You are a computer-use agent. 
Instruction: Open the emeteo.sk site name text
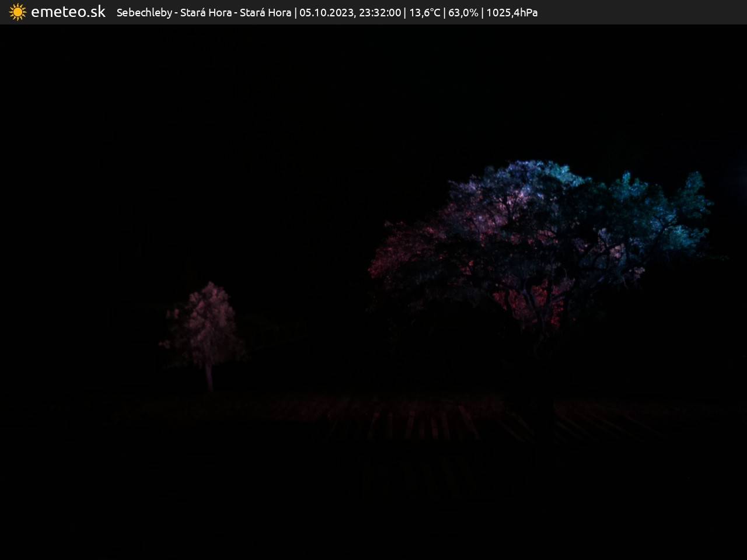68,12
